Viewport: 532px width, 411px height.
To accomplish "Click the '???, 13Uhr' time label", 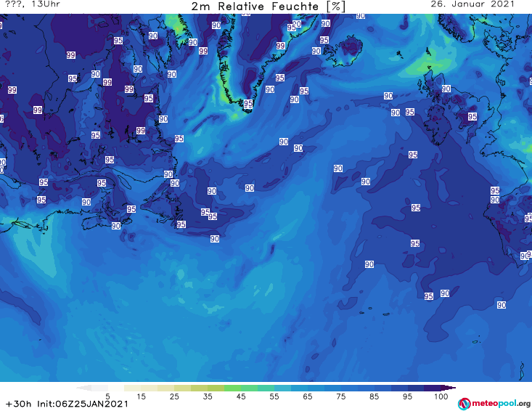I will pos(33,4).
